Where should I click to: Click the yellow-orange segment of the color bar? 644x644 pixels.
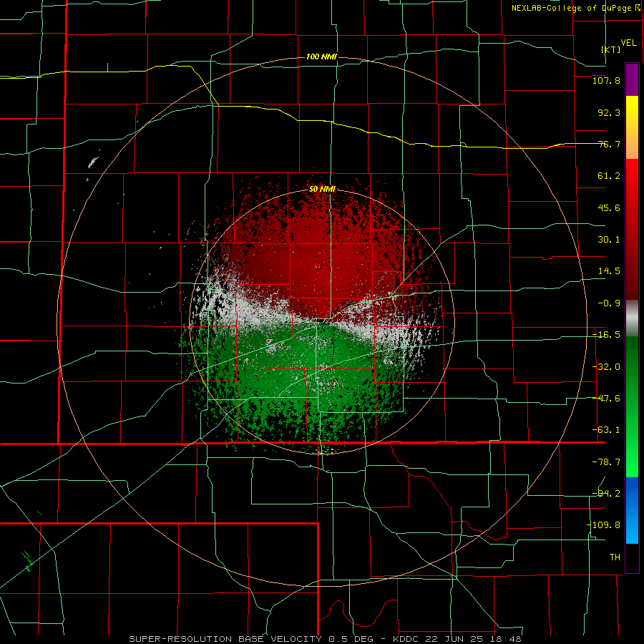[x=632, y=127]
